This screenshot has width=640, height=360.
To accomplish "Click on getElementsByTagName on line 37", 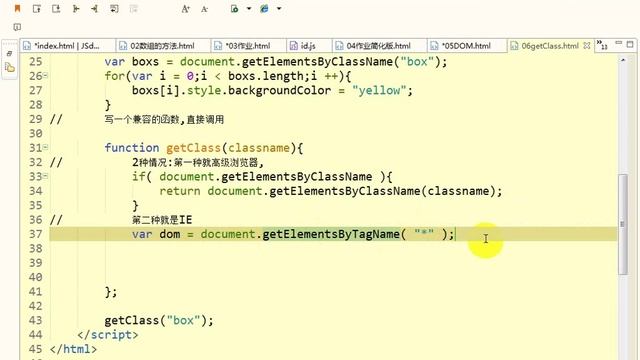I will [331, 234].
